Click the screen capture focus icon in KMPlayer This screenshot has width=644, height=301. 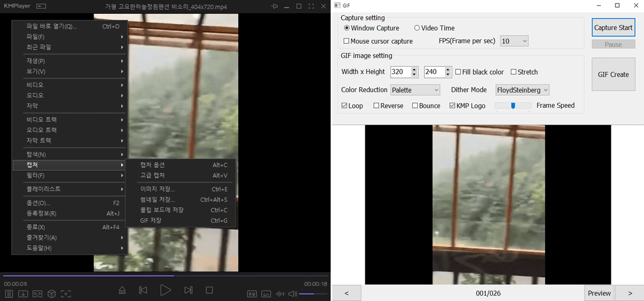[66, 294]
